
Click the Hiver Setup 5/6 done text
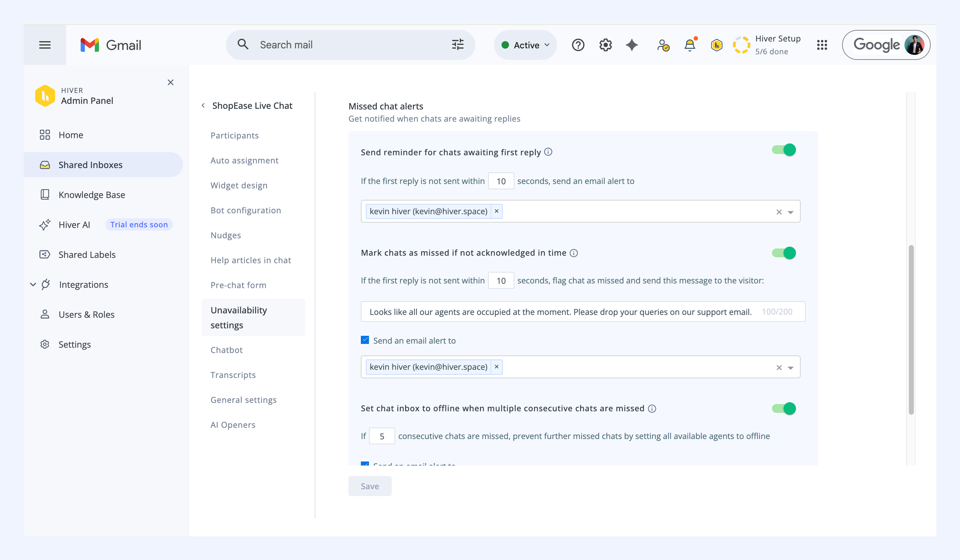[778, 45]
